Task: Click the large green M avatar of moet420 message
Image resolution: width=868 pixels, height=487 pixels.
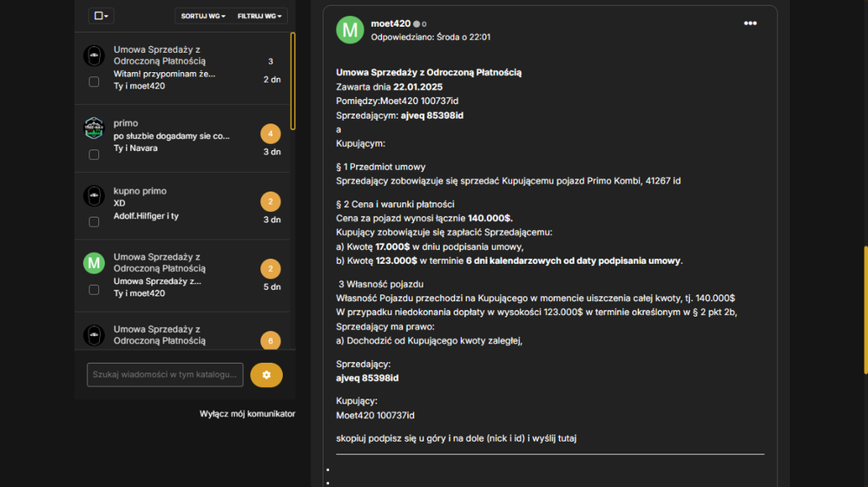Action: point(350,30)
